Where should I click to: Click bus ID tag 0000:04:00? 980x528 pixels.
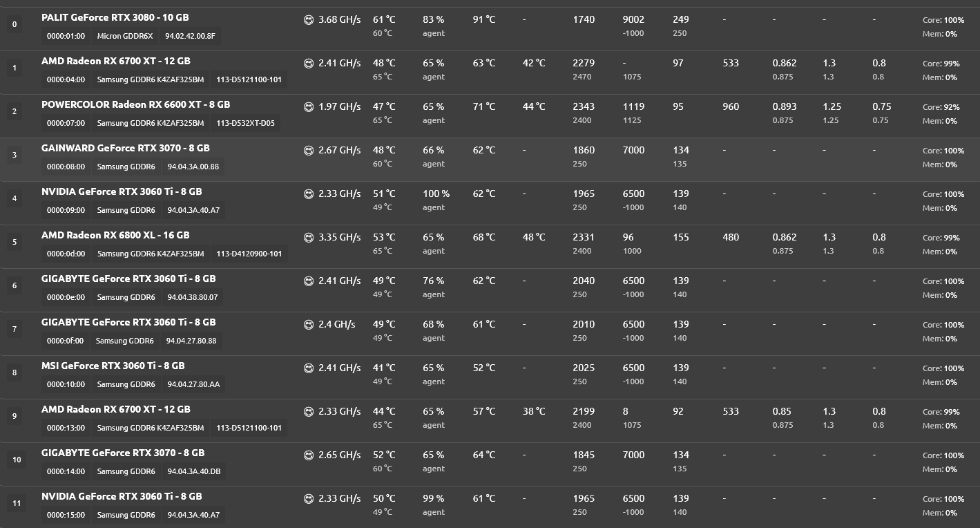[66, 79]
